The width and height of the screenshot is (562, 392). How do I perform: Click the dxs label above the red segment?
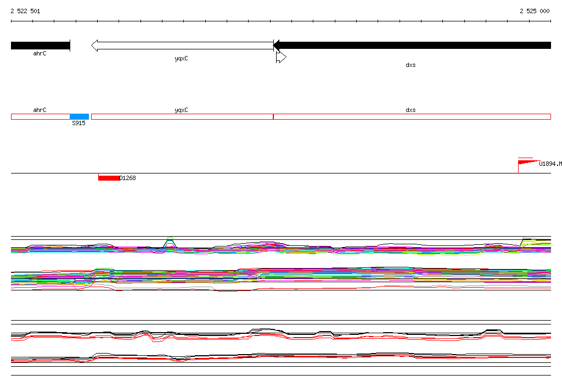(411, 110)
